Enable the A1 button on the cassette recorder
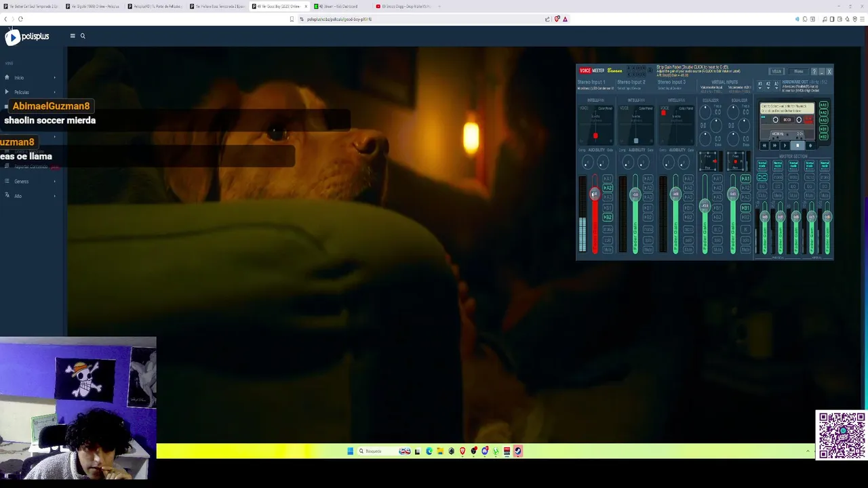The image size is (868, 488). tap(824, 105)
